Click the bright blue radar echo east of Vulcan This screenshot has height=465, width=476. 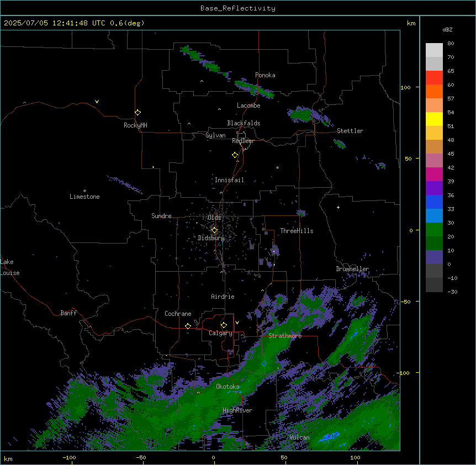[x=329, y=436]
